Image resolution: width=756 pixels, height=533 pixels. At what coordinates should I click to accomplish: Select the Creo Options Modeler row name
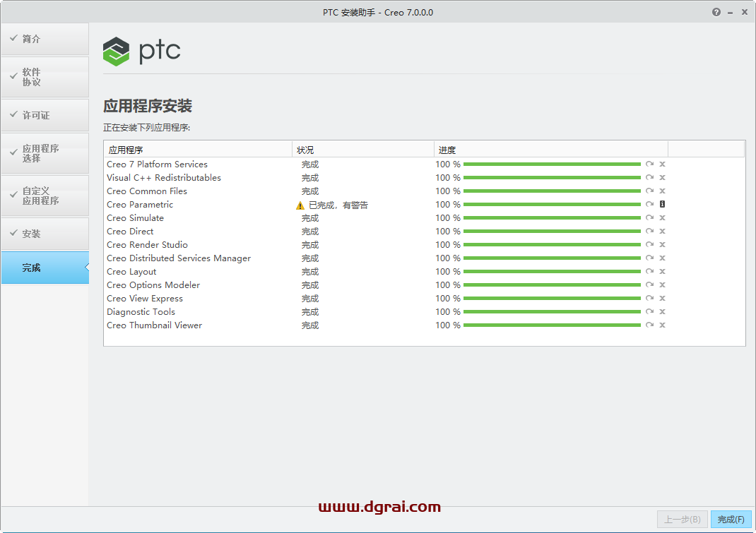click(153, 285)
